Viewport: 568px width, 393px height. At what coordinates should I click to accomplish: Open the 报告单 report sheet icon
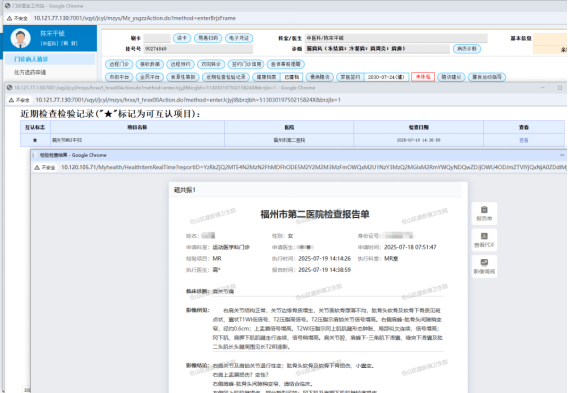coord(484,213)
